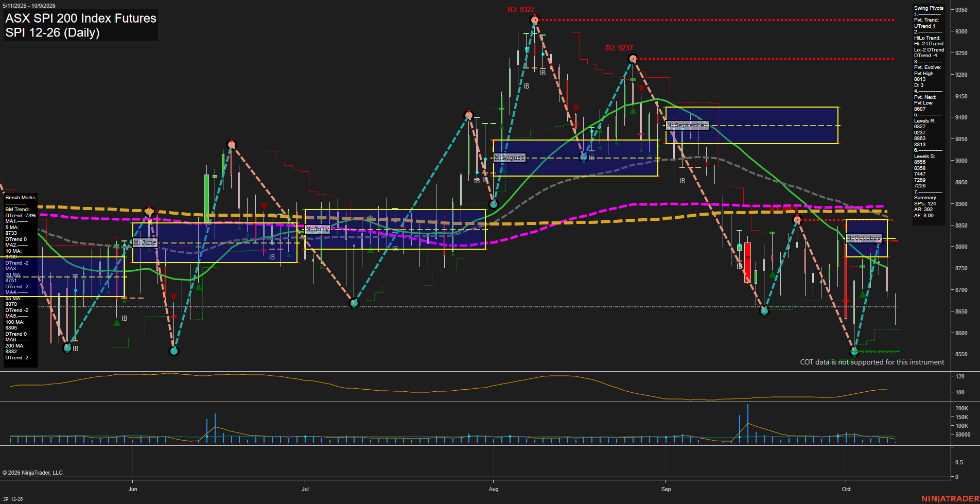Click the swing pivot low marker in early October
This screenshot has height=504, width=980.
click(x=855, y=352)
